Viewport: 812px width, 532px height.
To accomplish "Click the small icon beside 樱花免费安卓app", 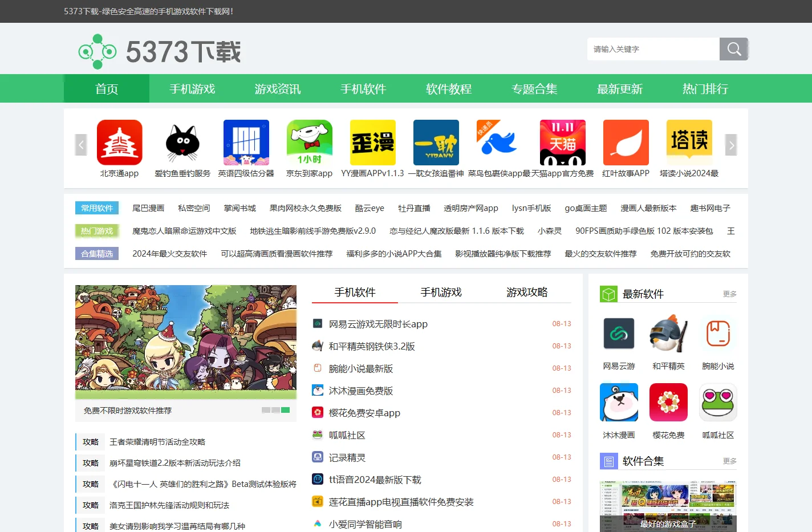I will (318, 412).
